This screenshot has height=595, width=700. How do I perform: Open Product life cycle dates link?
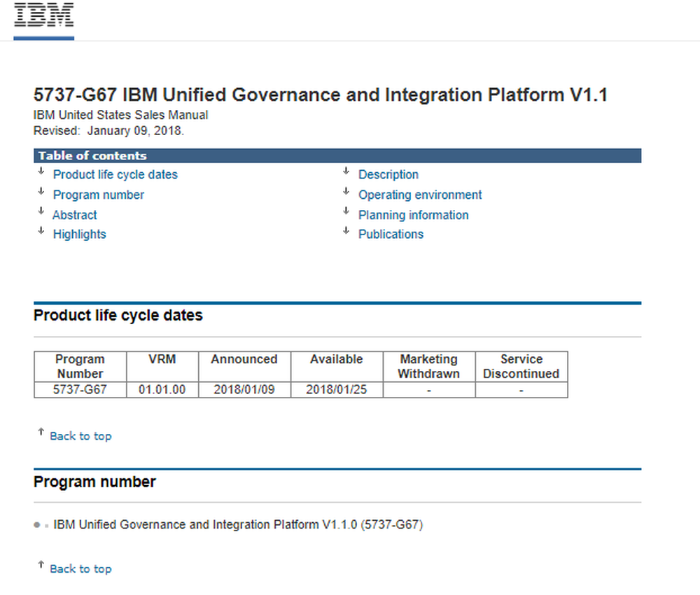115,174
